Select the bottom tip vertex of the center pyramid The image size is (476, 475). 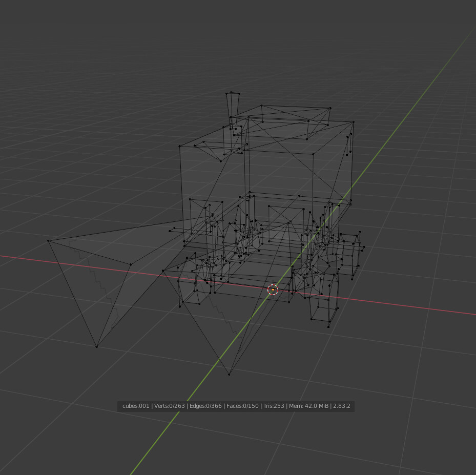[x=229, y=374]
